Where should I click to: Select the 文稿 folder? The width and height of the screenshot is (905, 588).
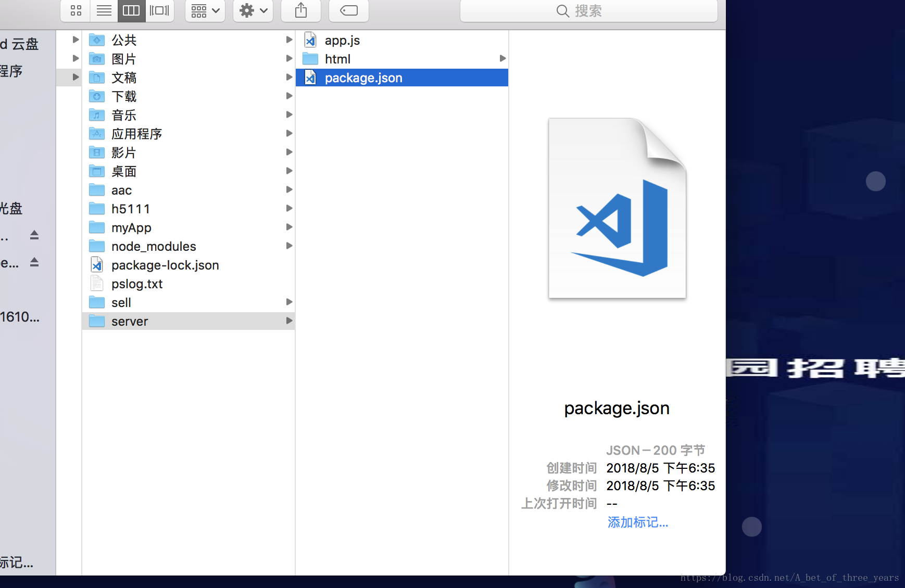tap(188, 78)
